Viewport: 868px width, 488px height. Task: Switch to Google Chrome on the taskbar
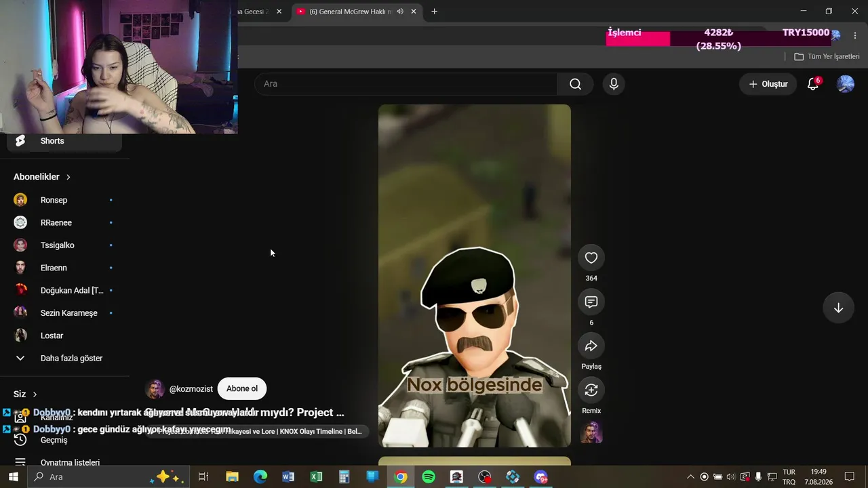click(401, 477)
